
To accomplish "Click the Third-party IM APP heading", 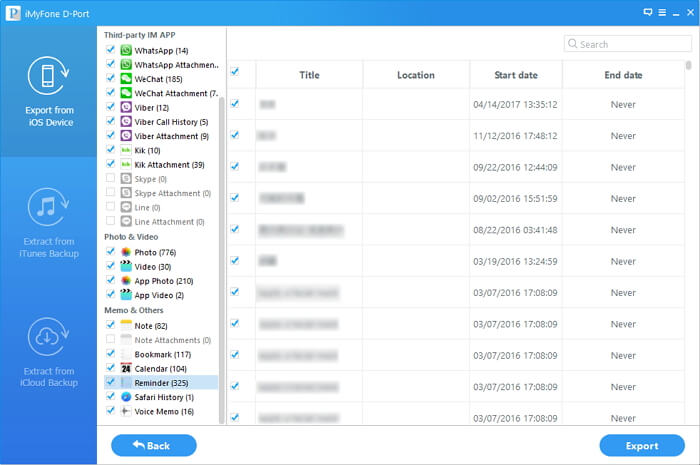I will (140, 35).
